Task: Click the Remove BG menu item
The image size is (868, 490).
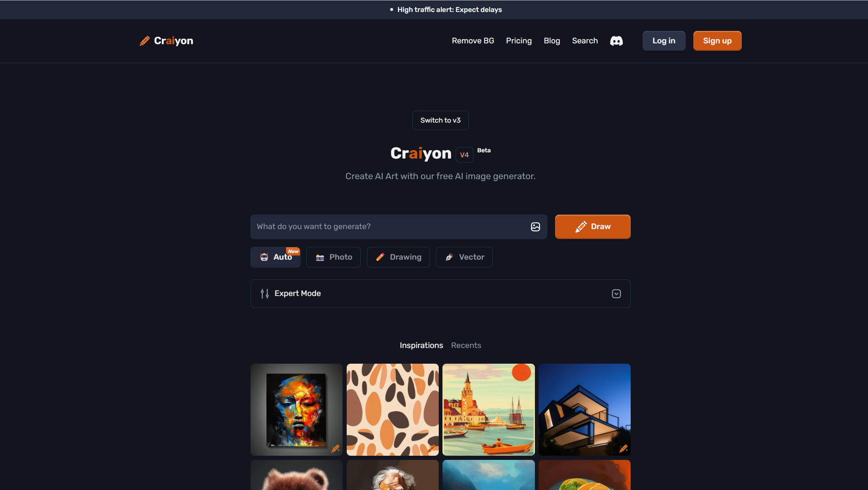Action: (x=473, y=40)
